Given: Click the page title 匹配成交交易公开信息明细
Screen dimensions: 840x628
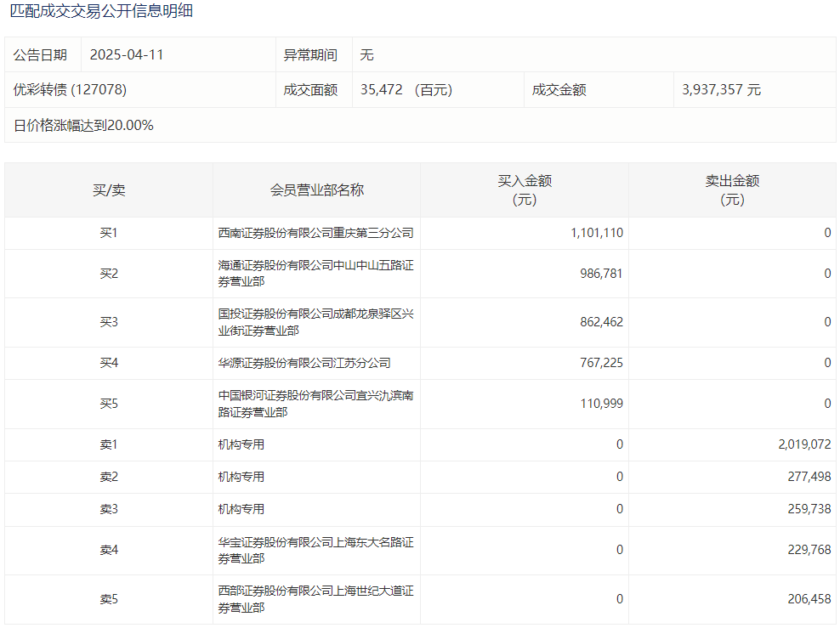Looking at the screenshot, I should pyautogui.click(x=101, y=12).
